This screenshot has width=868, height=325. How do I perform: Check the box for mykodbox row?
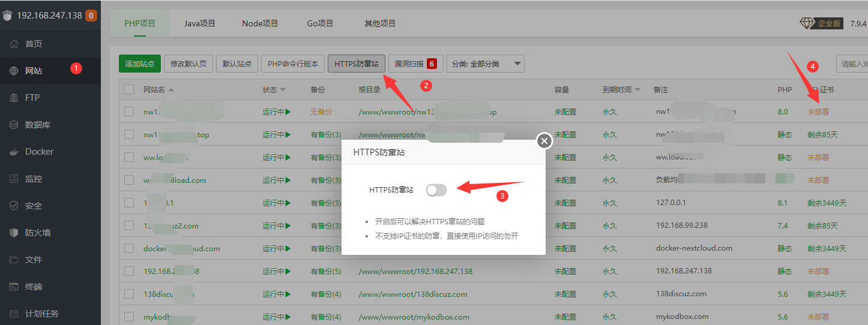point(129,317)
